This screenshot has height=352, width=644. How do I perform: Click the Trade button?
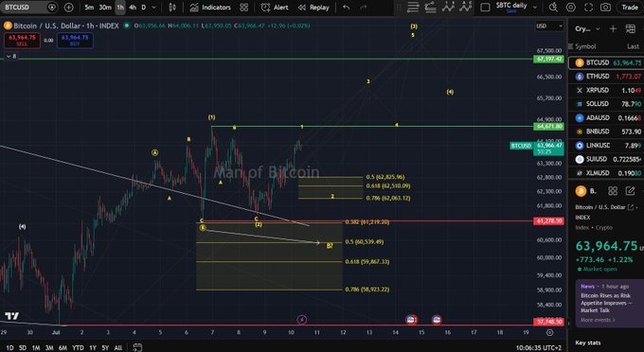[630, 8]
